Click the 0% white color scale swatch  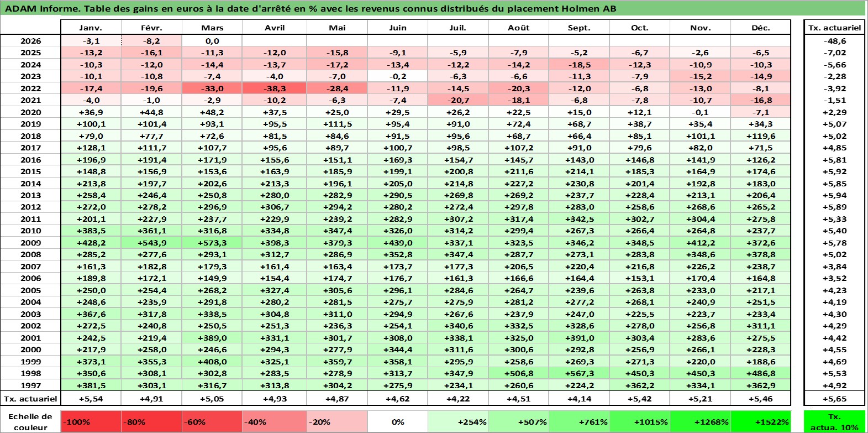pos(398,421)
